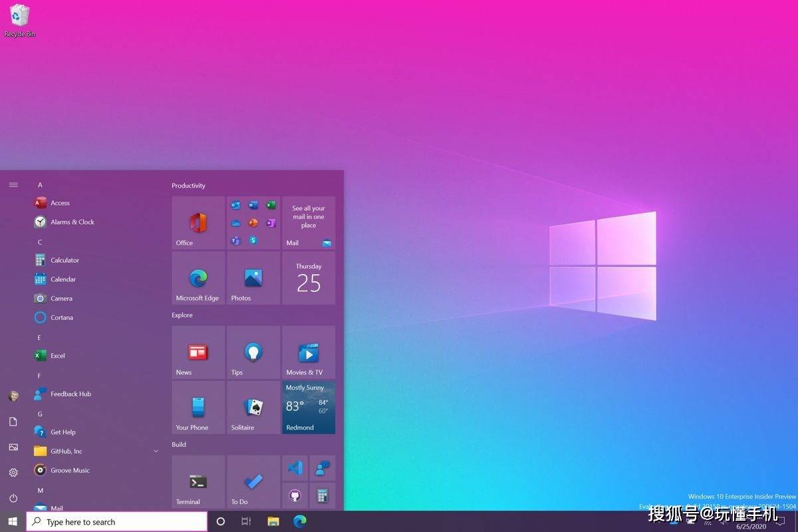Open the Redmond weather tile
The image size is (798, 532).
pyautogui.click(x=309, y=408)
